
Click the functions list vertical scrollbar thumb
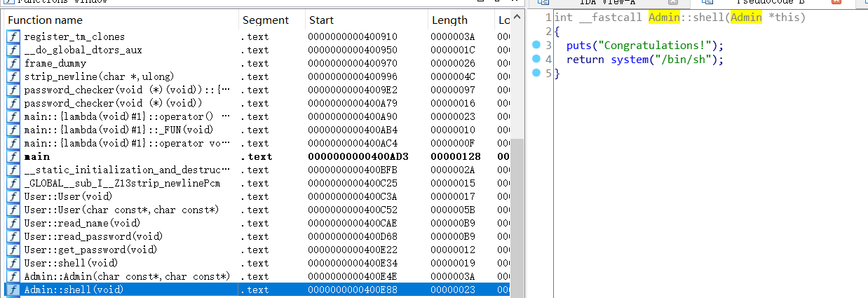517,217
